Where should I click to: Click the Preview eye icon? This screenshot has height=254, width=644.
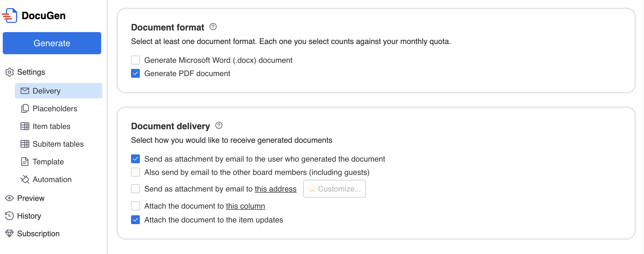pos(9,198)
